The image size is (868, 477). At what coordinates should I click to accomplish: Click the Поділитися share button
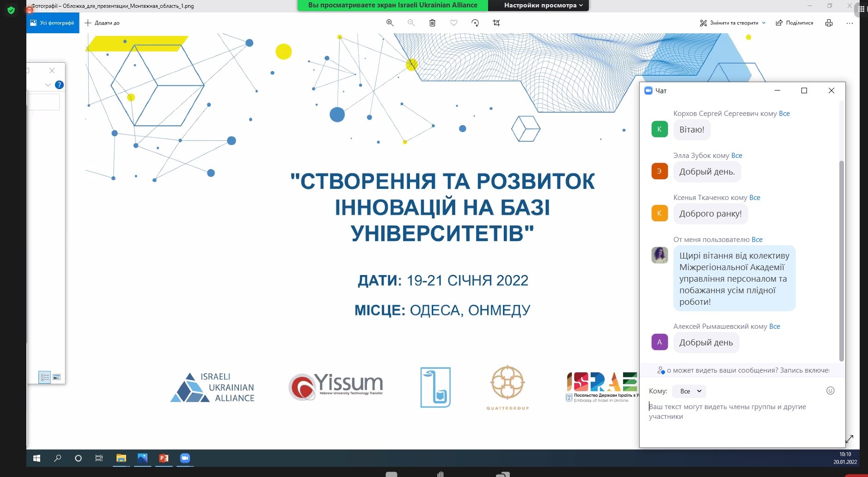(x=795, y=23)
